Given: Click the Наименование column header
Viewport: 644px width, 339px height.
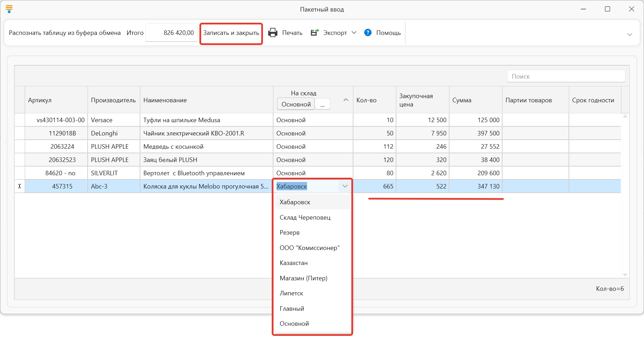Looking at the screenshot, I should 206,100.
